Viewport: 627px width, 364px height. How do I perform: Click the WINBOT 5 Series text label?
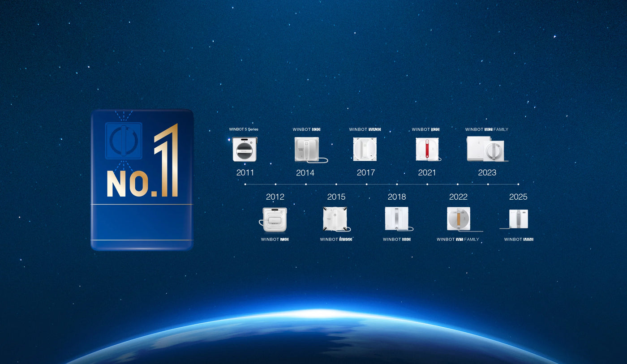coord(244,129)
